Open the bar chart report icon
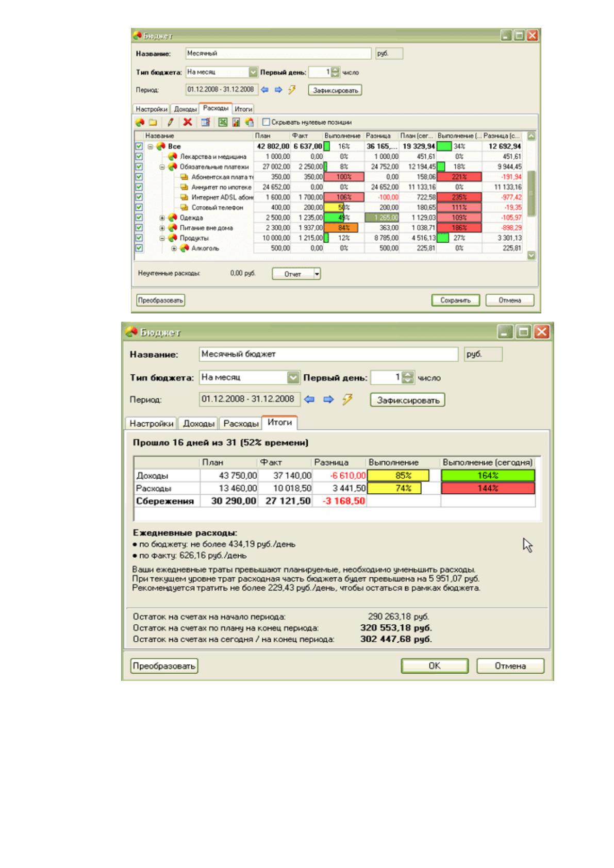This screenshot has width=614, height=868. coord(236,122)
